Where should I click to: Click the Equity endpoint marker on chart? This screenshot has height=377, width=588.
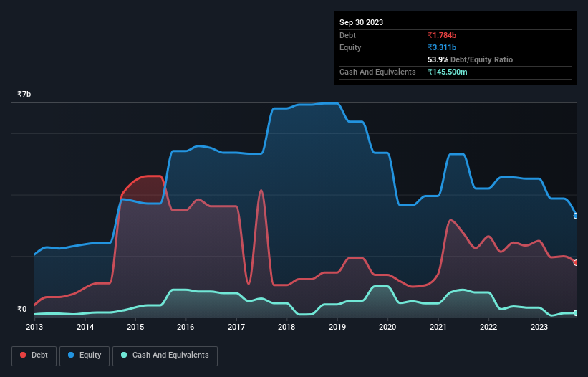[x=576, y=216]
